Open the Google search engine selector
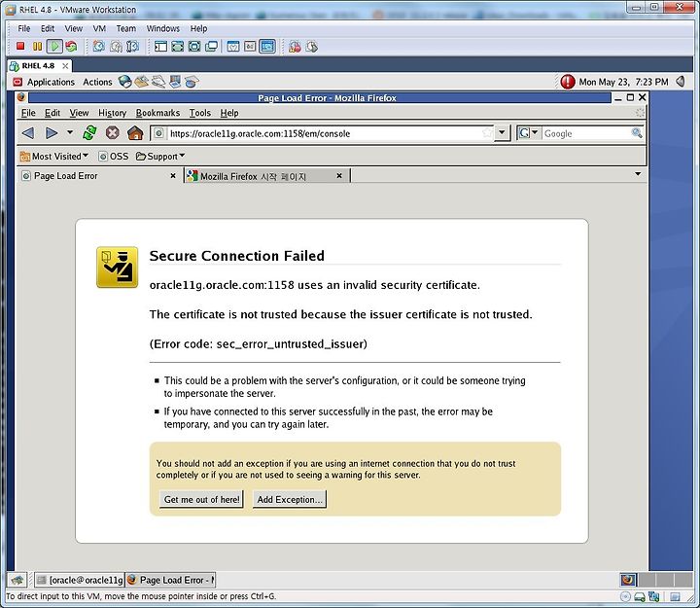 point(529,132)
